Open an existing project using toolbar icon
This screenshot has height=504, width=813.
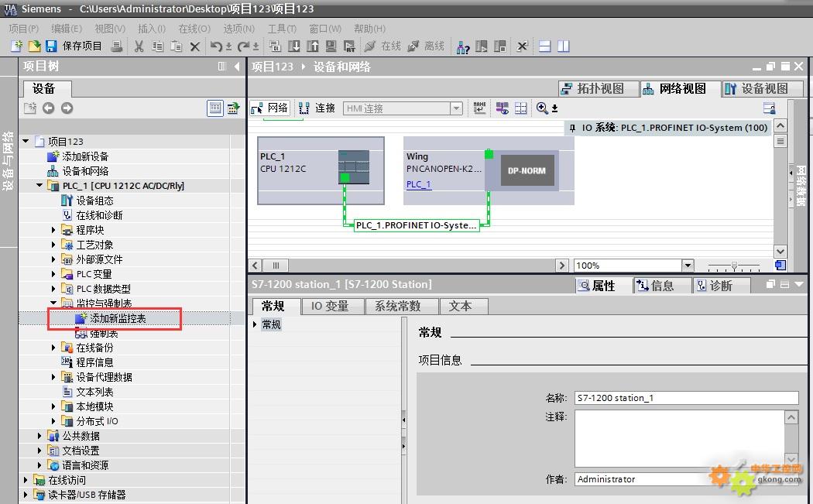tap(34, 46)
